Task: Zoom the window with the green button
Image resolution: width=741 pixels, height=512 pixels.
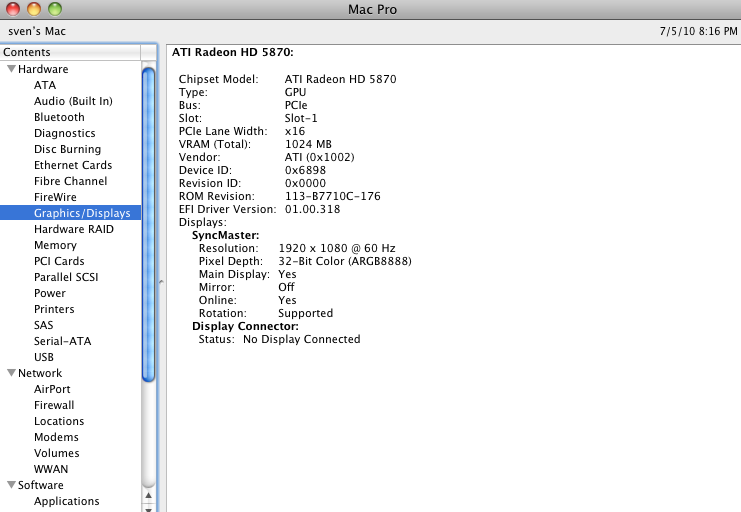Action: coord(55,9)
